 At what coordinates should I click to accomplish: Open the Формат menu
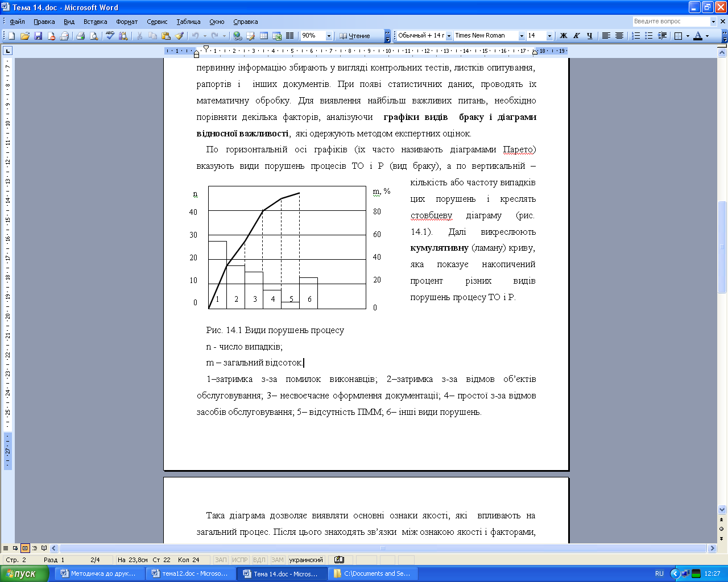127,22
